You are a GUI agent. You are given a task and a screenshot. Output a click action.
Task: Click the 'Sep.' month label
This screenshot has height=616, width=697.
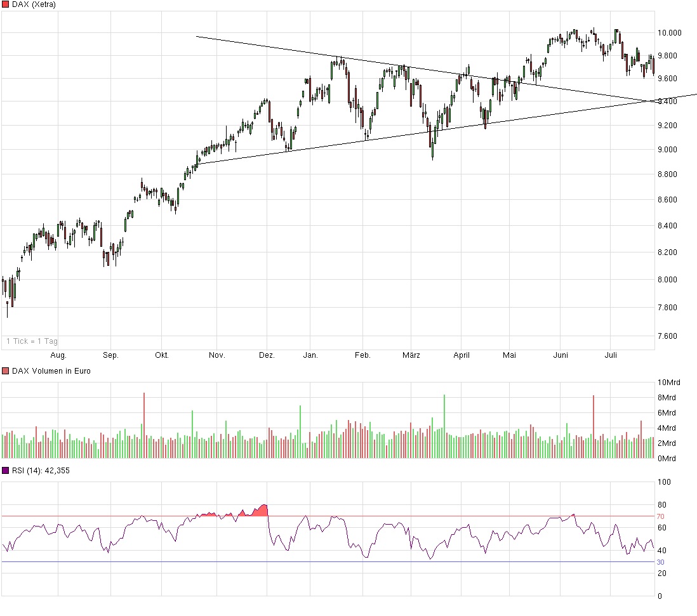110,355
